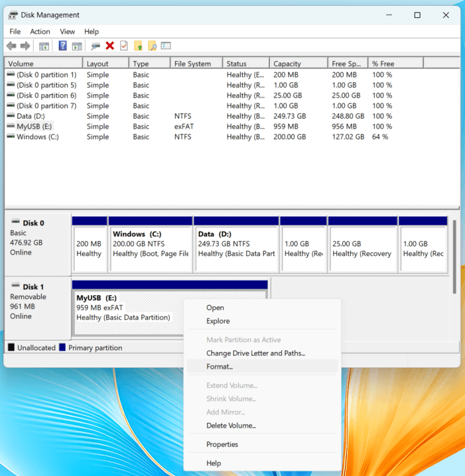The image size is (465, 476).
Task: Select the Windows (C:) row in volume list
Action: pyautogui.click(x=37, y=137)
